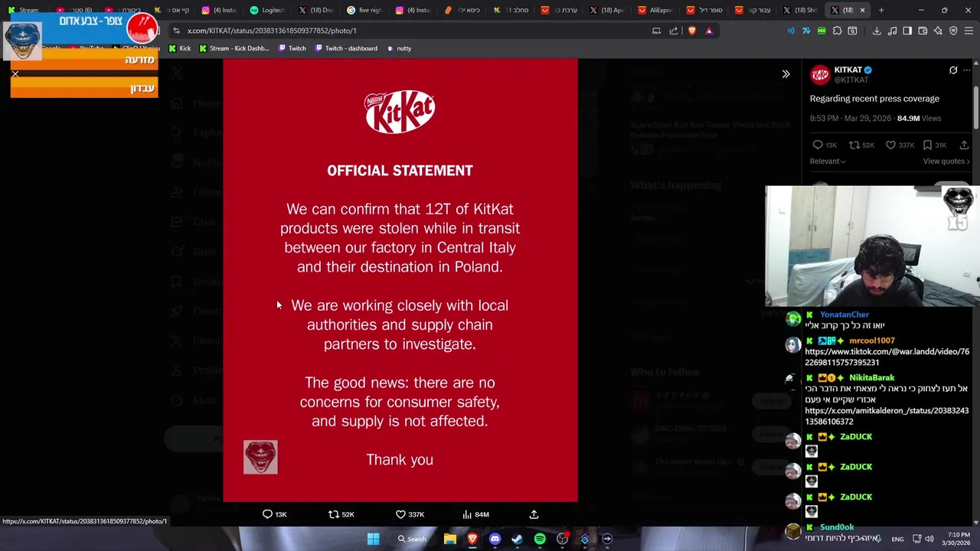
Task: Click retweet icon in KITKAT side panel
Action: 854,145
